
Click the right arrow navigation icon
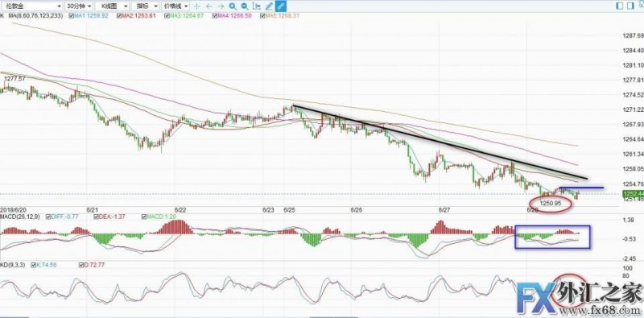tap(221, 6)
